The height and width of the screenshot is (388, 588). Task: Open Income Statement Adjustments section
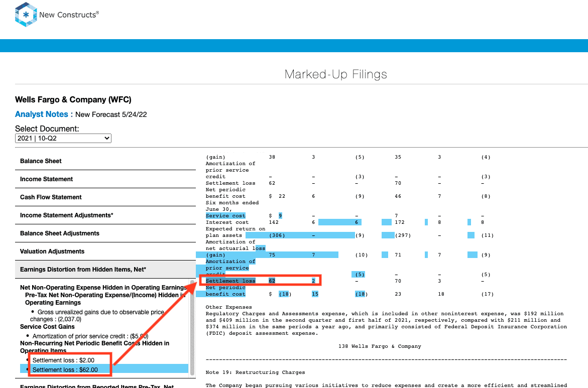(105, 215)
